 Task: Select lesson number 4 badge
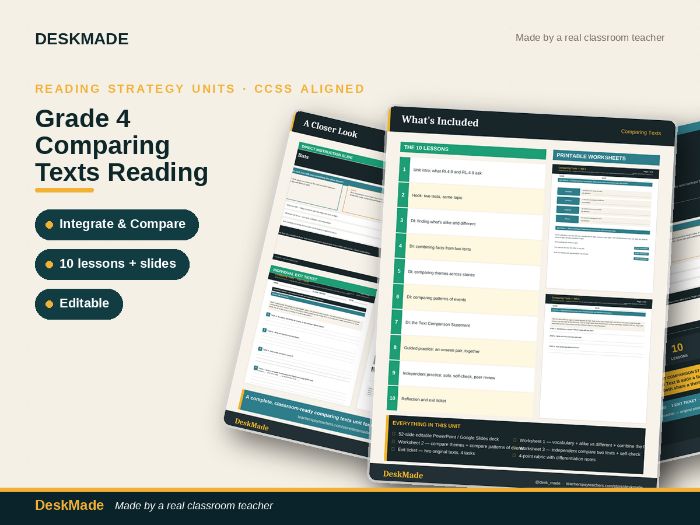point(400,246)
